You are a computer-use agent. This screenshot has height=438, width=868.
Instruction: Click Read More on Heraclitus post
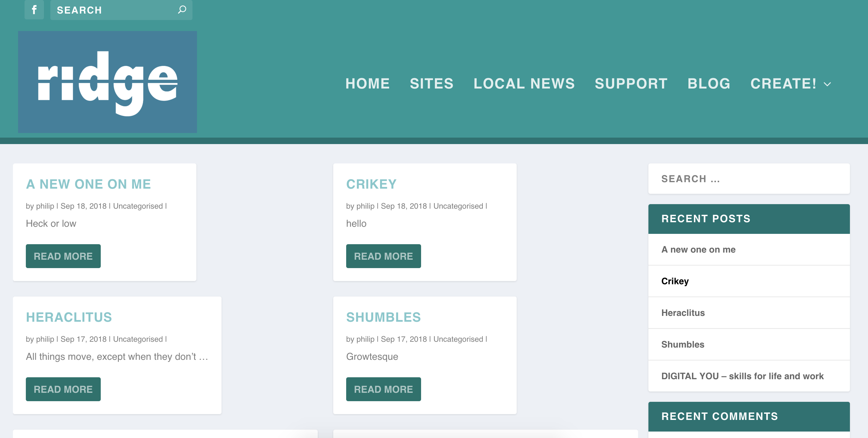(63, 389)
